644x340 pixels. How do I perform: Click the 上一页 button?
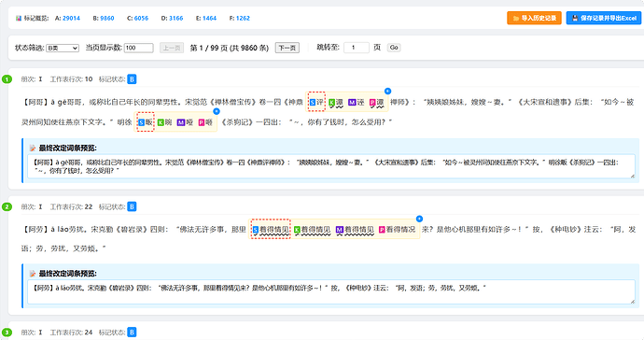click(172, 48)
